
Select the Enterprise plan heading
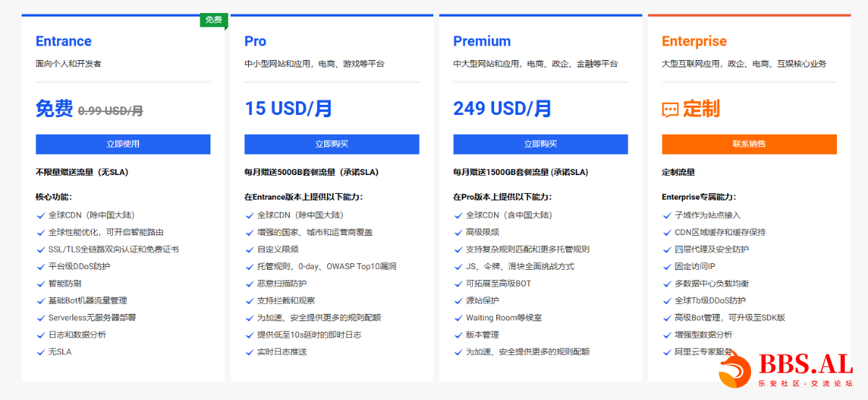pyautogui.click(x=694, y=41)
